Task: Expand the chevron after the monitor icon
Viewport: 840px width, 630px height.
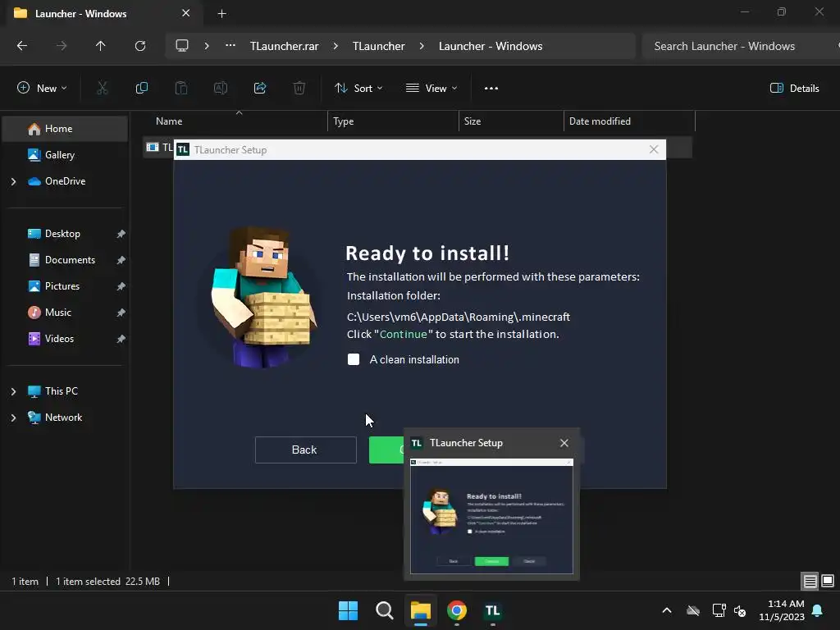Action: pyautogui.click(x=206, y=46)
